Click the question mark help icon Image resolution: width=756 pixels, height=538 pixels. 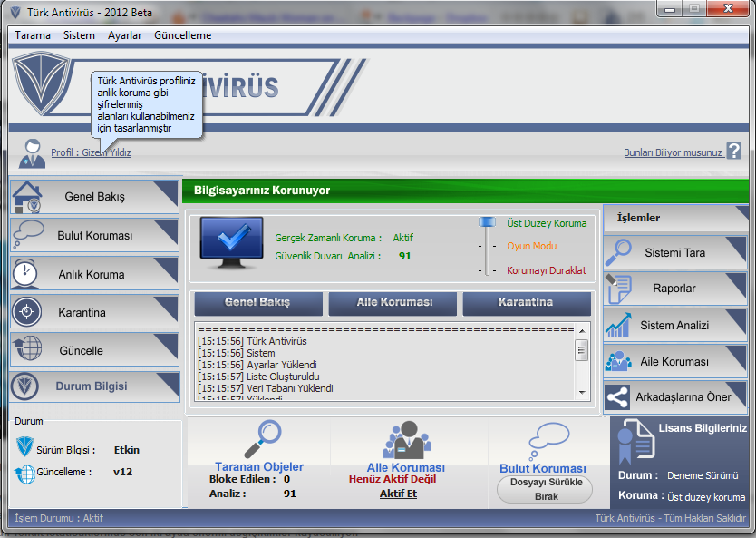tap(734, 152)
